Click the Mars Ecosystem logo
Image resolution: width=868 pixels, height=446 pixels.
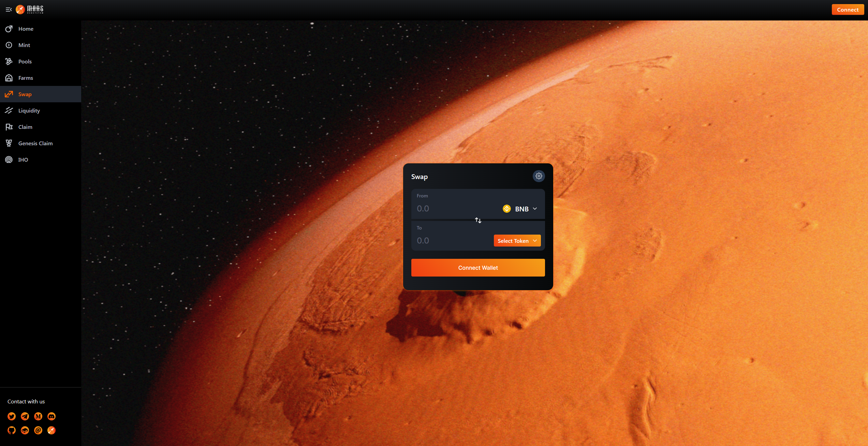point(30,10)
